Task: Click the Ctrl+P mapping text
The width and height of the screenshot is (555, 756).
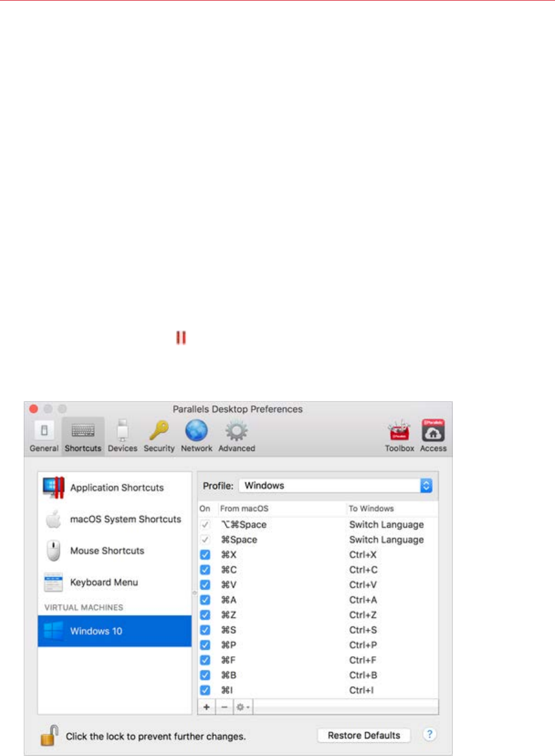Action: pyautogui.click(x=363, y=645)
